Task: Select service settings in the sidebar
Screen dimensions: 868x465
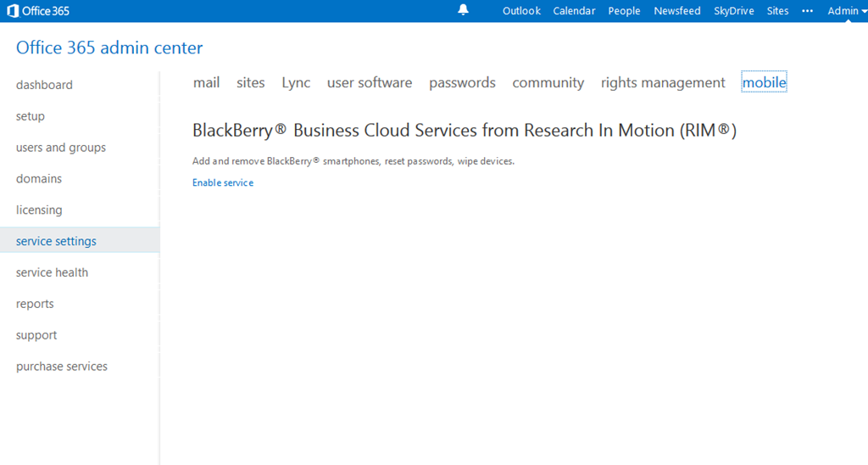Action: click(x=80, y=241)
